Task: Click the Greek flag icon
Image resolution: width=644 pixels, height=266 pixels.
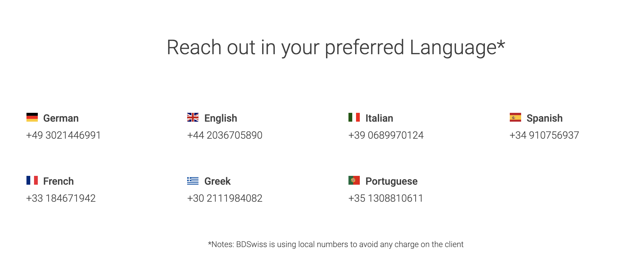Action: coord(193,180)
